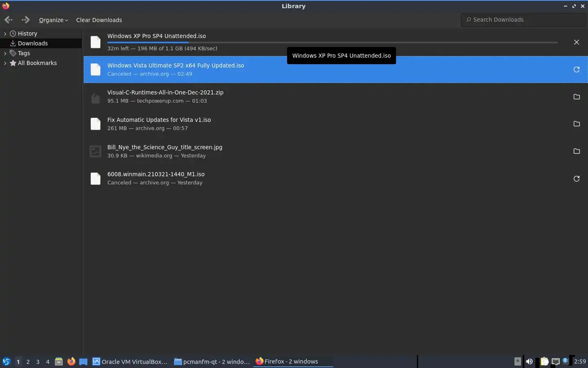588x368 pixels.
Task: Launch file manager from taskbar quicklaunch
Action: pyautogui.click(x=59, y=361)
